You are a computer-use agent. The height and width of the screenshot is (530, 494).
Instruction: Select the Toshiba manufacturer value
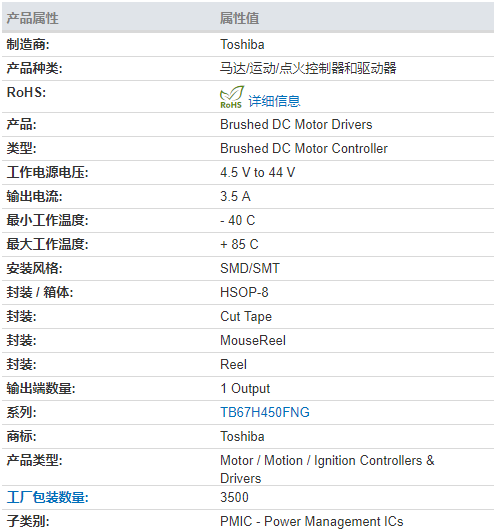[x=242, y=45]
